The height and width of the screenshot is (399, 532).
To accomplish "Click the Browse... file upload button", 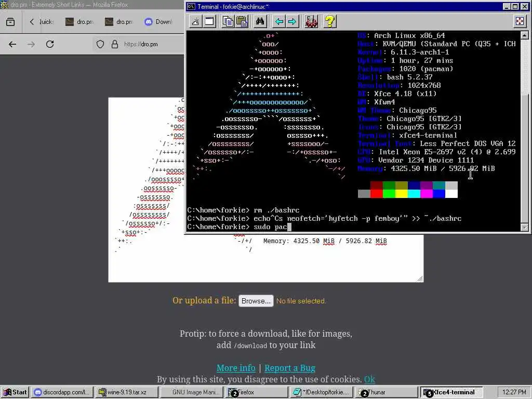I will tap(256, 301).
